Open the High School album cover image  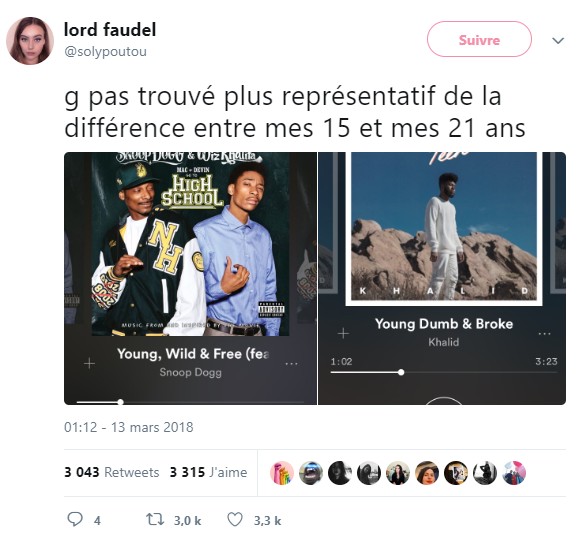(x=190, y=244)
